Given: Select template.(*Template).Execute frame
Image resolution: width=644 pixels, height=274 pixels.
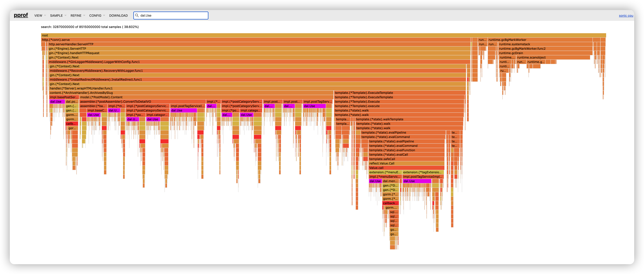Looking at the screenshot, I should [399, 102].
